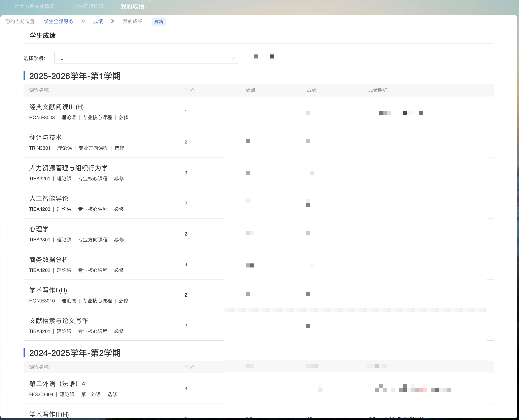
Task: Click the 刷新 refresh button
Action: click(159, 22)
